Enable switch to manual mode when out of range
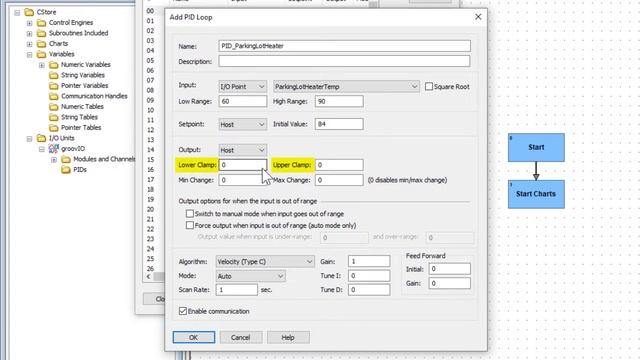The image size is (640, 360). point(190,213)
